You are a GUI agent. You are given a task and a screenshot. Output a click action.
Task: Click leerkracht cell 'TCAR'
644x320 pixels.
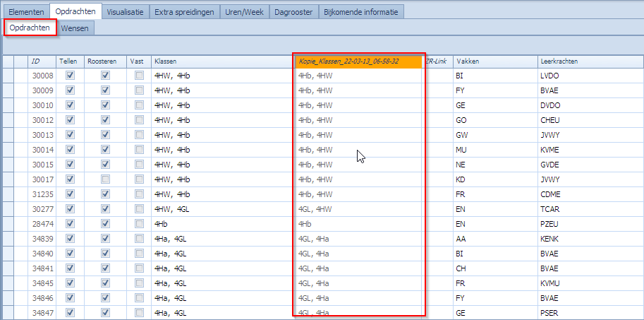[x=590, y=209]
